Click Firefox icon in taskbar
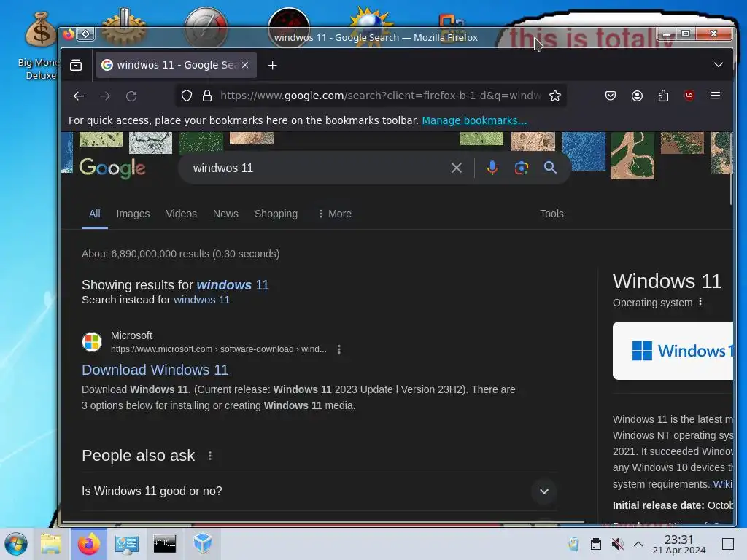747x560 pixels. pos(88,544)
